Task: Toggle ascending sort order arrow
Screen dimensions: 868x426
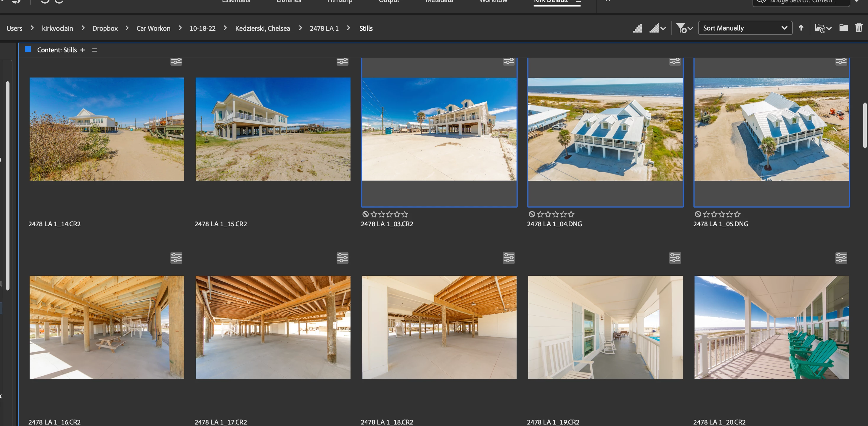Action: click(801, 28)
